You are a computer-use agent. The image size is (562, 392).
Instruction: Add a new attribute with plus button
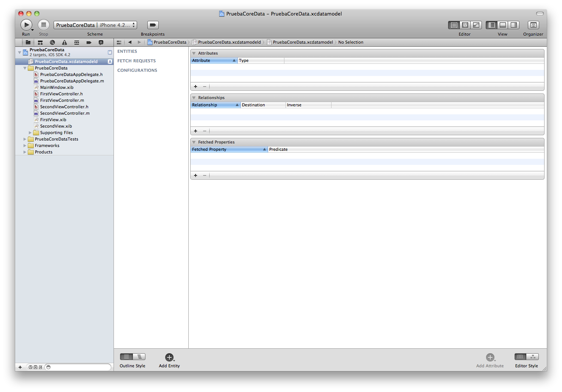coord(196,87)
